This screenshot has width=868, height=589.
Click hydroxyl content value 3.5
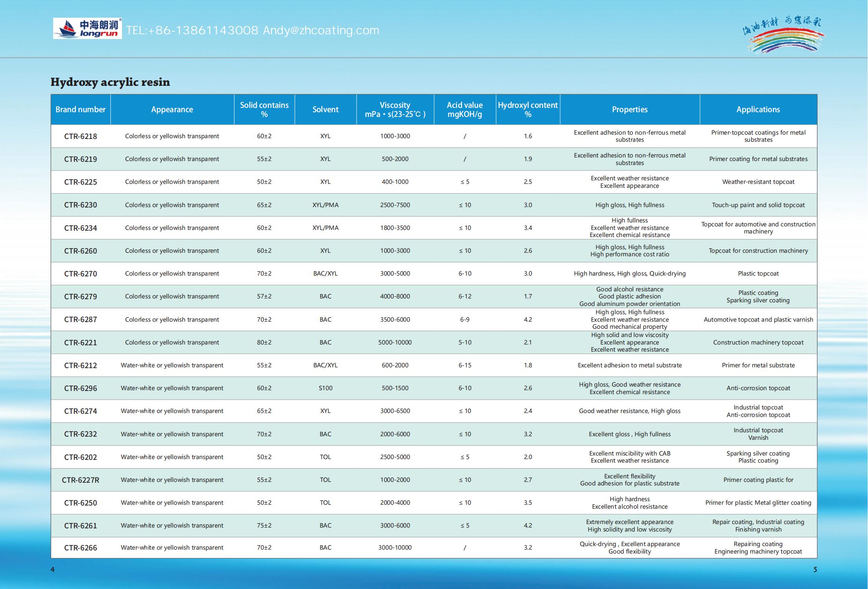(528, 503)
